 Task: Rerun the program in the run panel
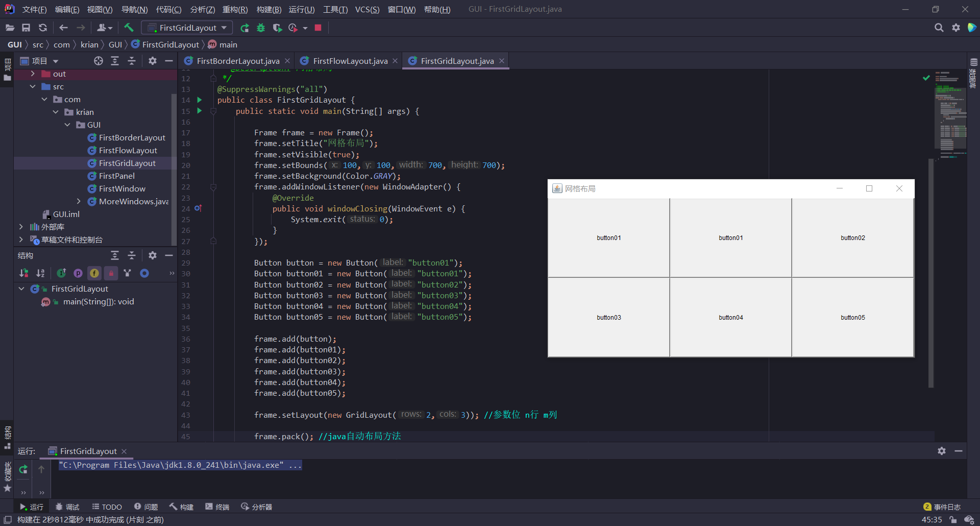(23, 469)
